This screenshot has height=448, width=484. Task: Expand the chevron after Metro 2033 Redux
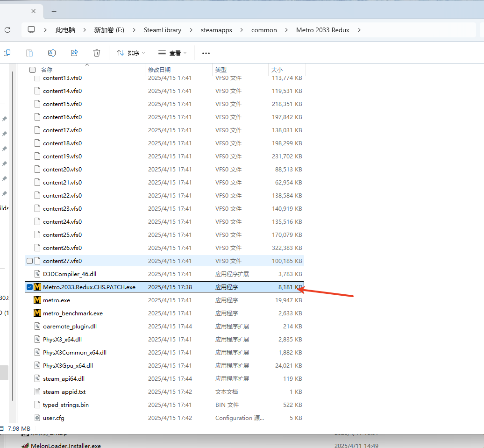tap(359, 30)
